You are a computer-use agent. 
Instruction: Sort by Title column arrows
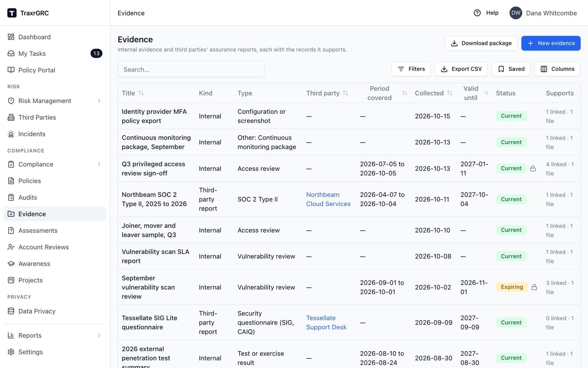(x=141, y=93)
